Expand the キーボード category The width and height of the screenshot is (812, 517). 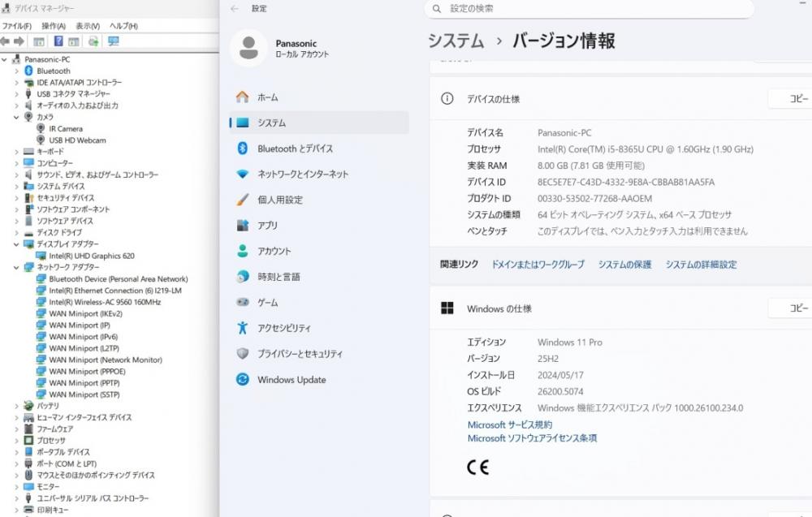(x=16, y=152)
